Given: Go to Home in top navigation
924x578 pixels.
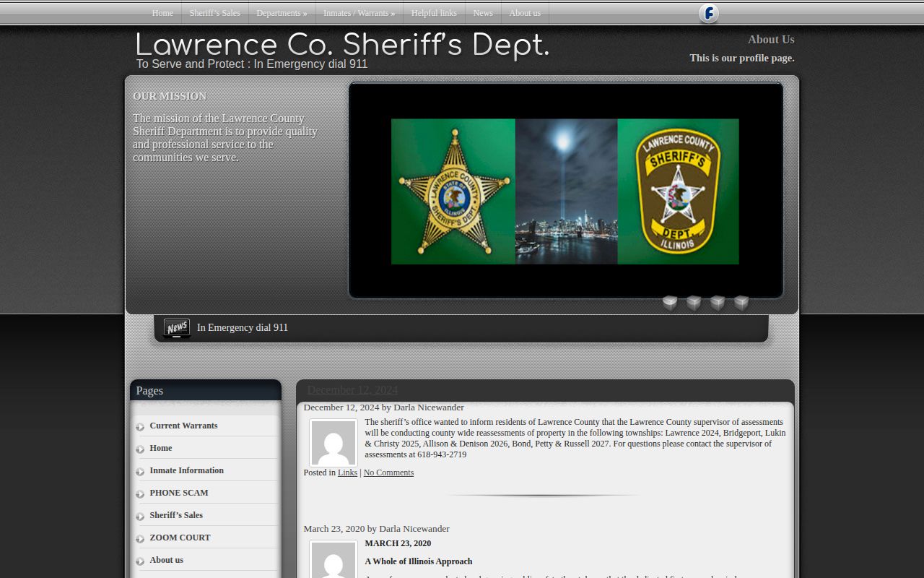Looking at the screenshot, I should click(162, 13).
